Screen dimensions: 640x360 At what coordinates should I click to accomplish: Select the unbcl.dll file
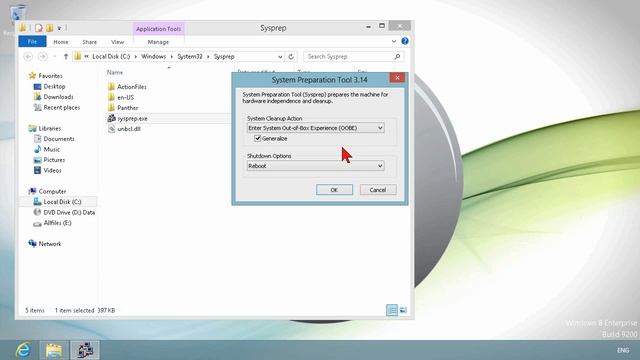(x=129, y=129)
